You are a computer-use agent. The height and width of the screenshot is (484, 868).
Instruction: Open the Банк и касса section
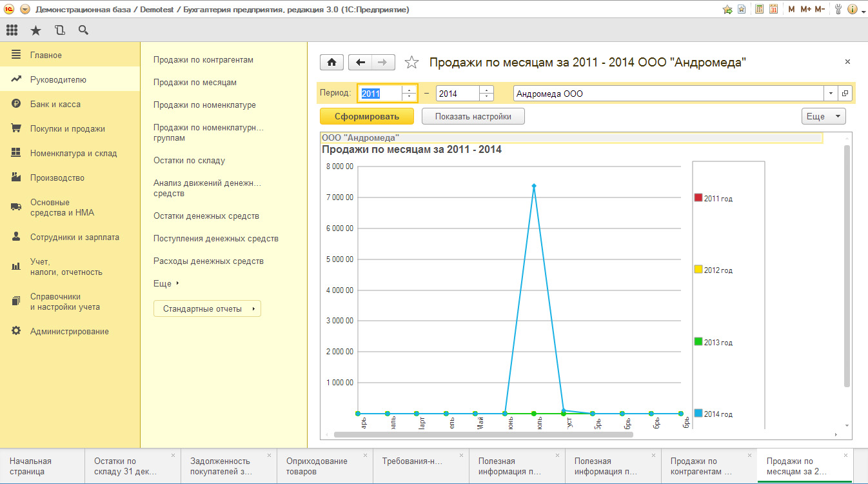[70, 104]
